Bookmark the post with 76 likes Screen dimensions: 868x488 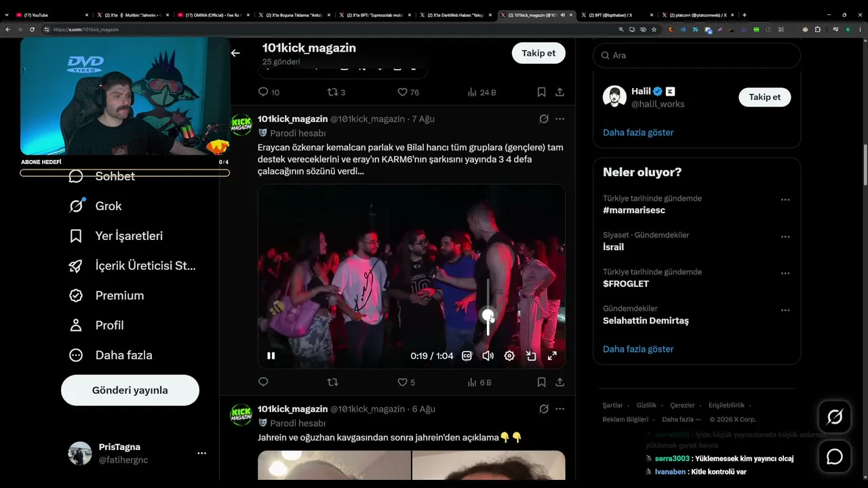pos(541,92)
